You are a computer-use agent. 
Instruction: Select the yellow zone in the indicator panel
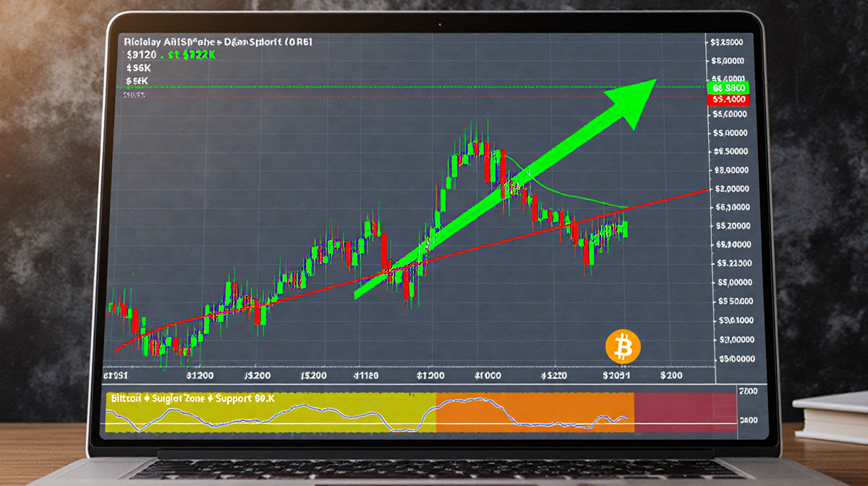(270, 414)
